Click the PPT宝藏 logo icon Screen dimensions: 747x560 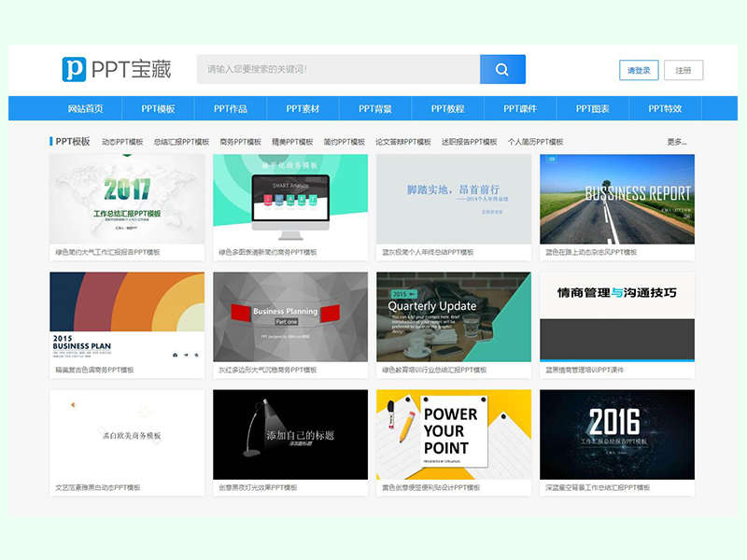point(74,69)
